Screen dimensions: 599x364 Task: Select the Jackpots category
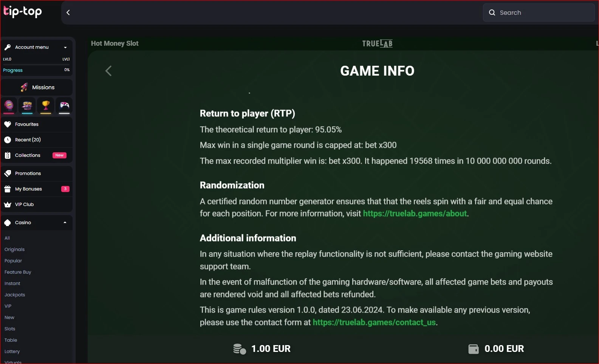click(15, 295)
